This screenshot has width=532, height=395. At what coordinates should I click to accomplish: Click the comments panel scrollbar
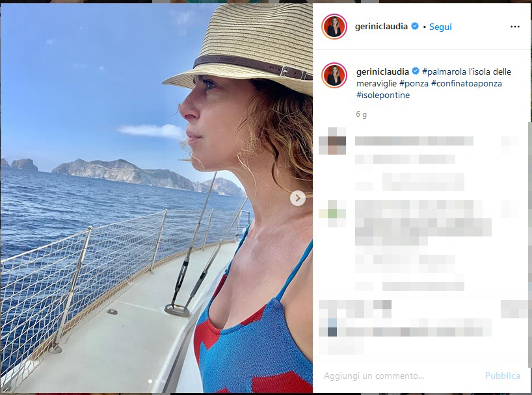(x=529, y=244)
